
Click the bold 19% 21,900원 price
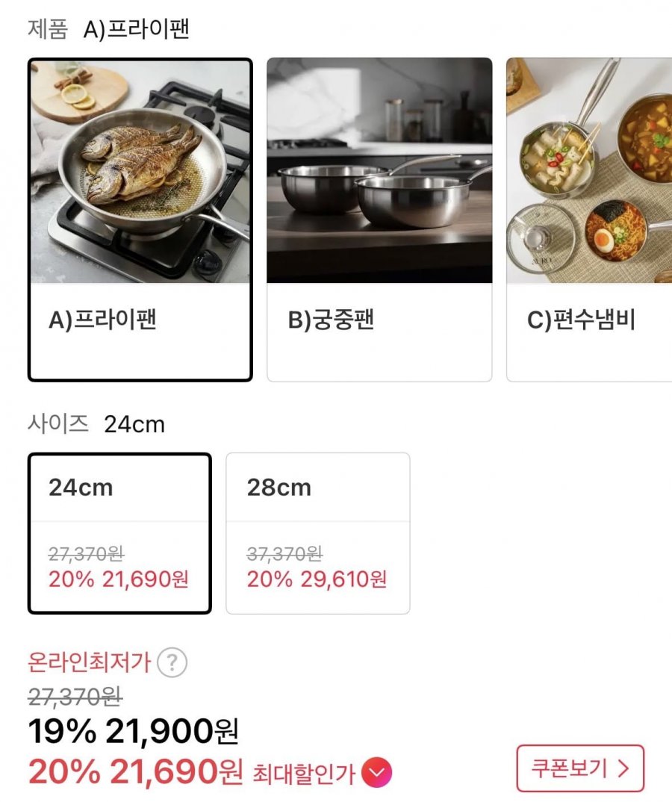click(134, 733)
